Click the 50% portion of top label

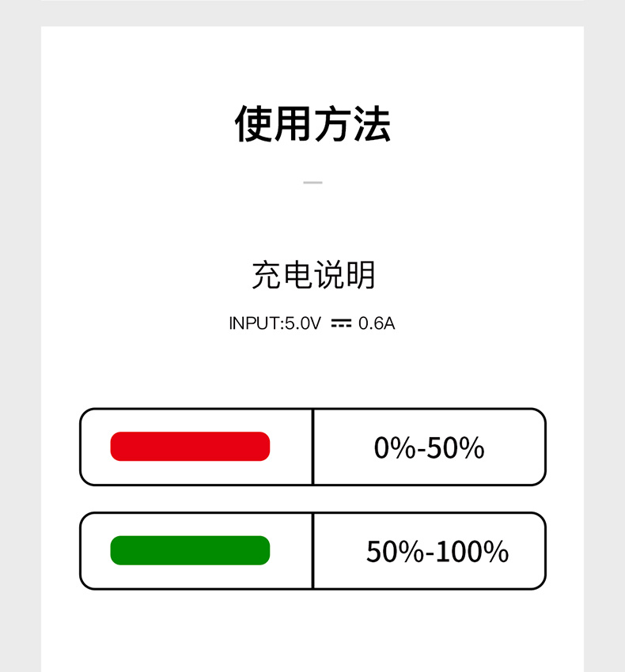point(456,447)
